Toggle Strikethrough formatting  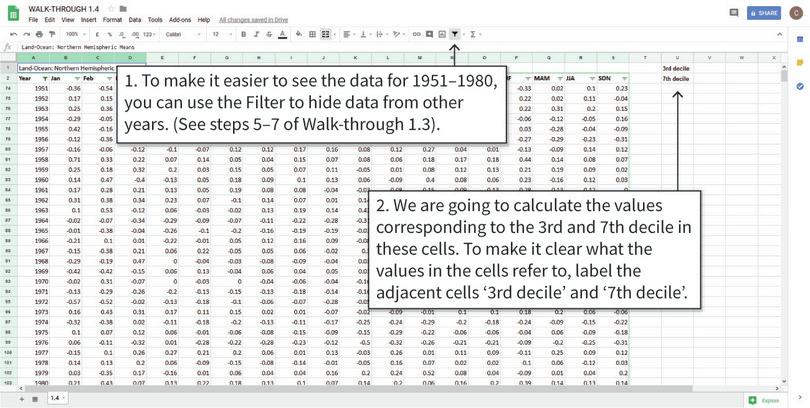tap(269, 34)
